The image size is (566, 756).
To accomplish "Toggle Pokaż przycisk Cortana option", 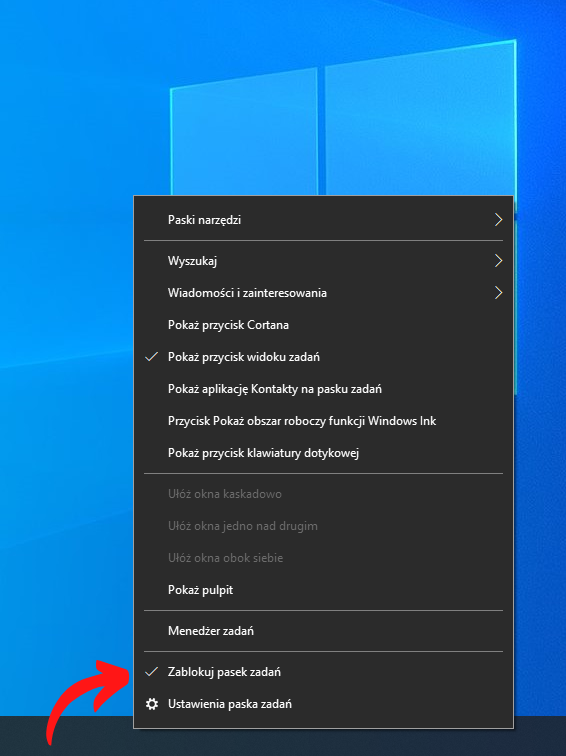I will pyautogui.click(x=323, y=325).
